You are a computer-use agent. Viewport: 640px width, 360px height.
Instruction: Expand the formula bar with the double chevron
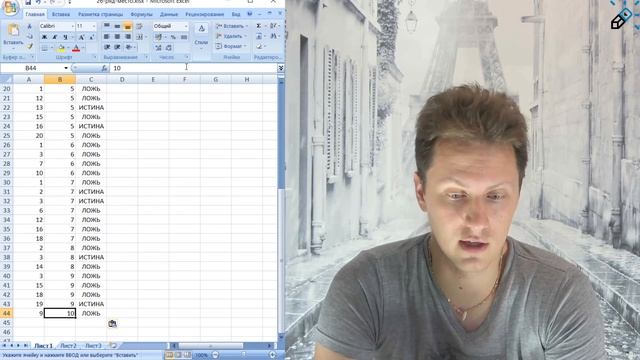(x=281, y=68)
